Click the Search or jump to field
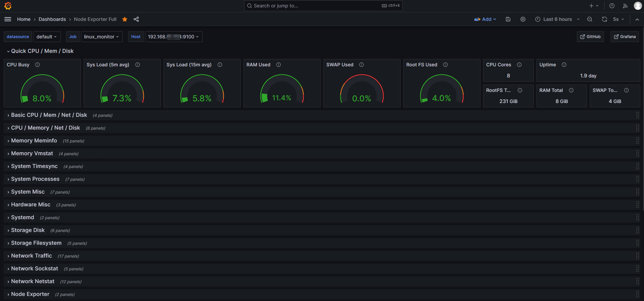The image size is (644, 301). [x=323, y=6]
